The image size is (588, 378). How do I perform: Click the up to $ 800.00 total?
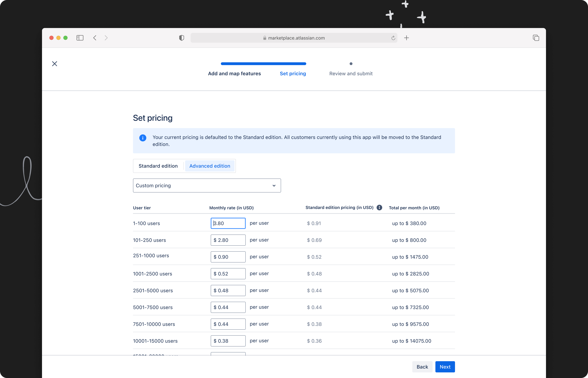[409, 240]
